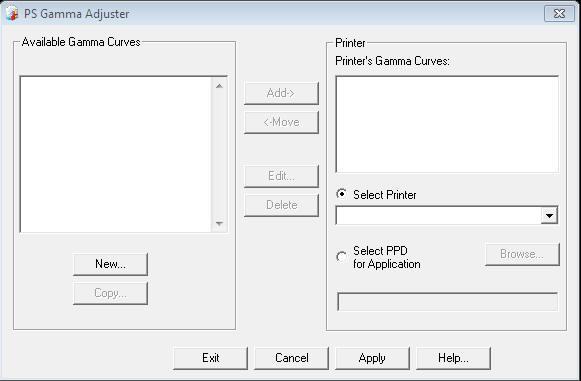Apply the gamma curve changes
Viewport: 581px width, 381px height.
tap(372, 358)
